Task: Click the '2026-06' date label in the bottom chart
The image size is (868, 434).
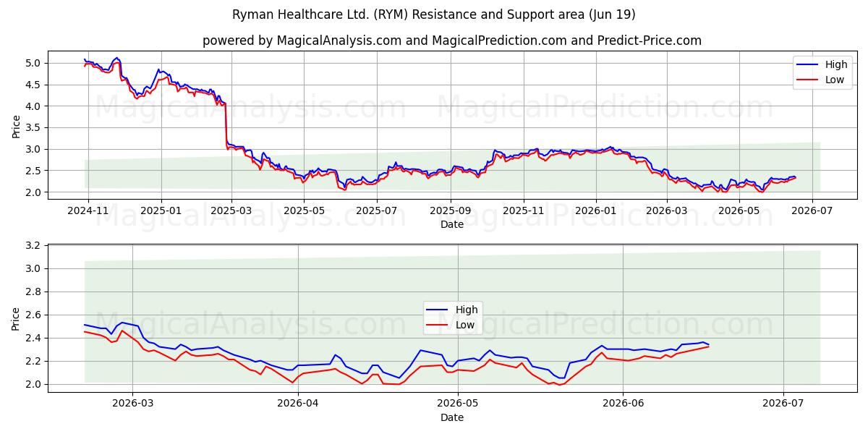Action: pyautogui.click(x=624, y=405)
